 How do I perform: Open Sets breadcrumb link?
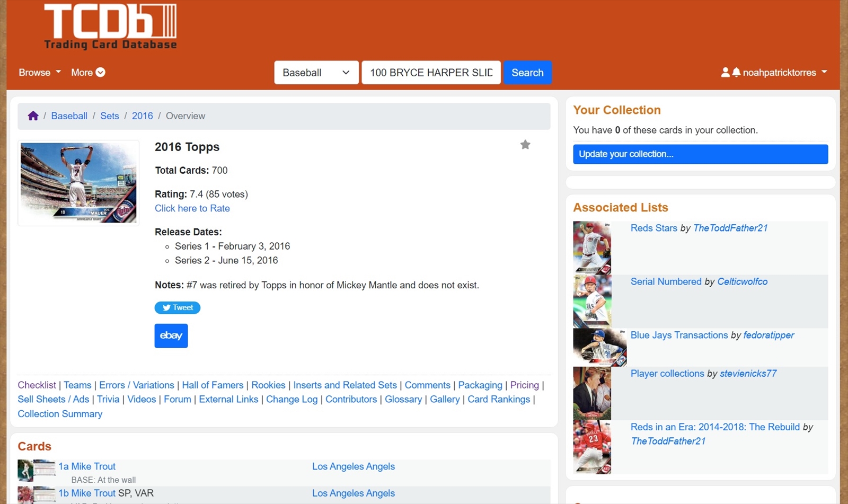[x=110, y=116]
